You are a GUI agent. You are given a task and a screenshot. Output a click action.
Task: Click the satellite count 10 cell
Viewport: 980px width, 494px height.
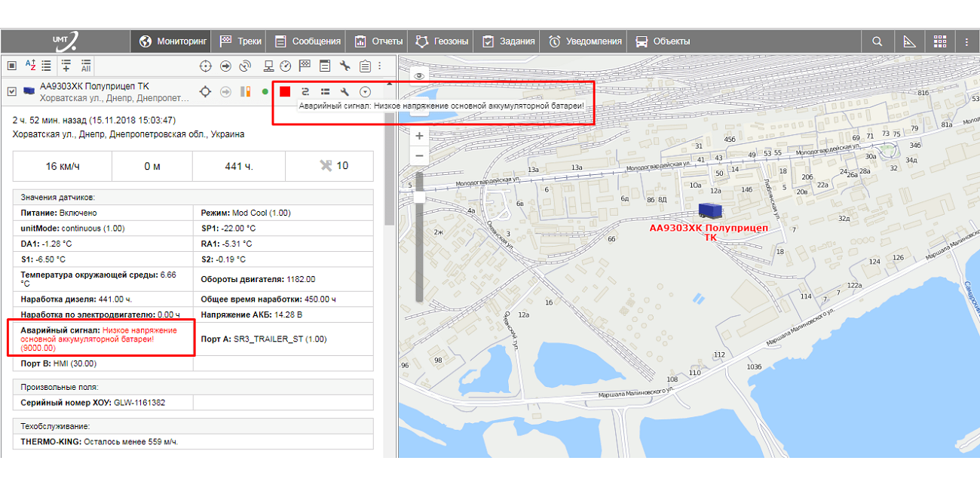point(329,166)
